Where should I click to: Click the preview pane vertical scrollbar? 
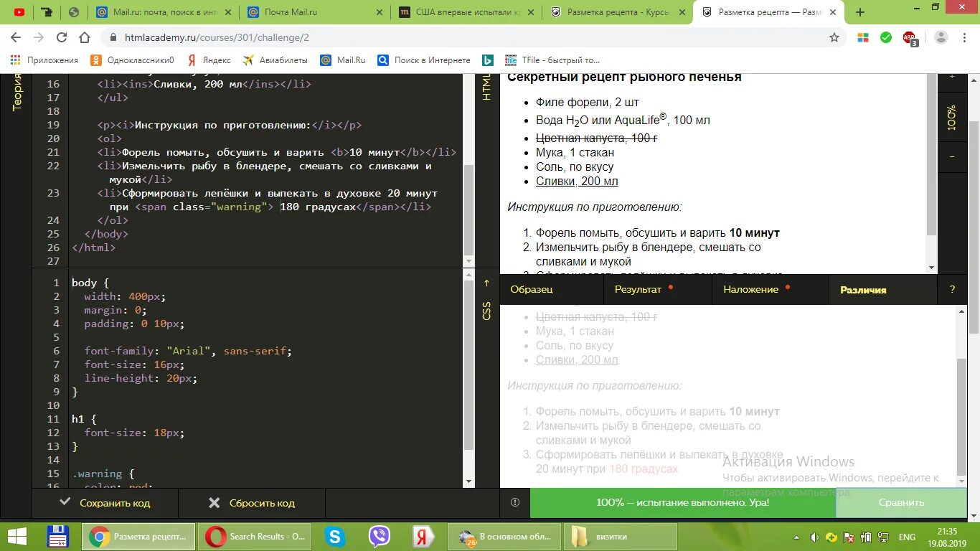pyautogui.click(x=931, y=154)
